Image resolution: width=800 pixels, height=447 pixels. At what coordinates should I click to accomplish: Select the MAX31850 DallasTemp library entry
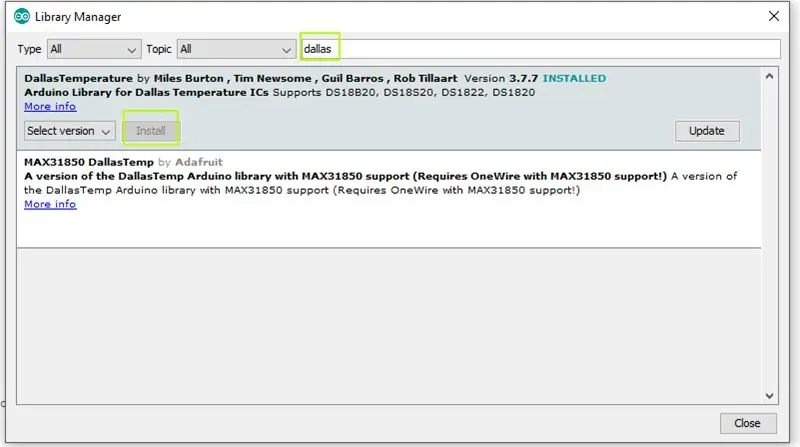click(389, 199)
